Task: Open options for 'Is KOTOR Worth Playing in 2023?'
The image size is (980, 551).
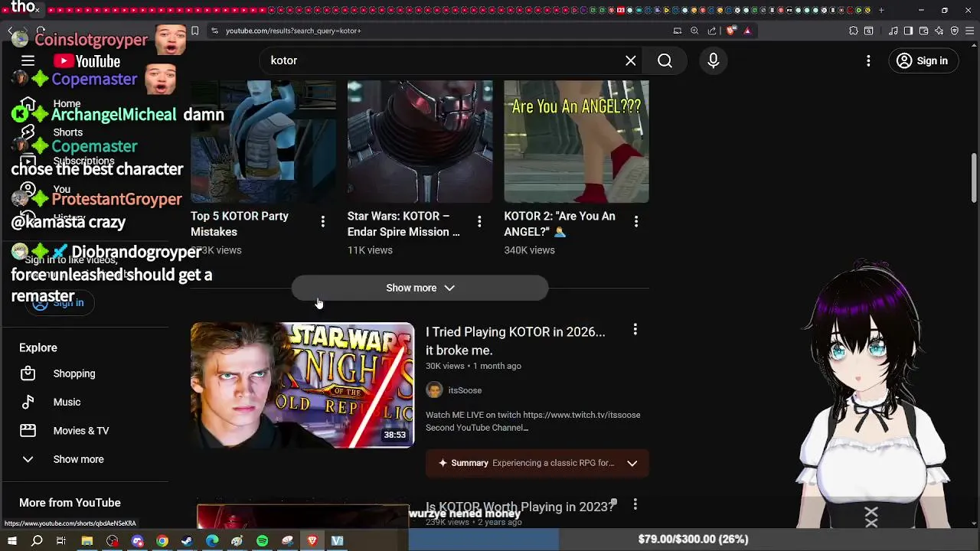Action: (635, 504)
